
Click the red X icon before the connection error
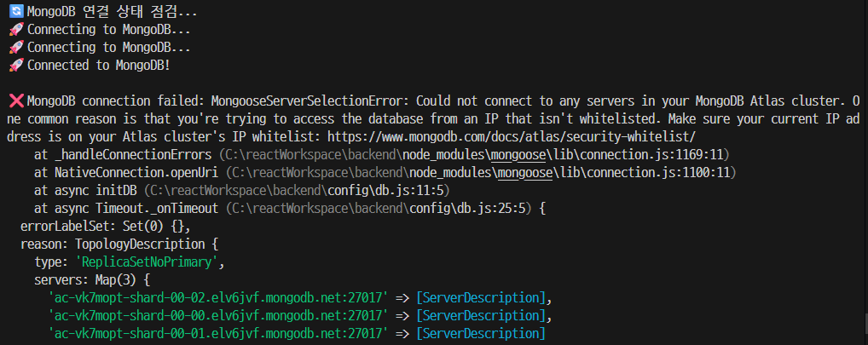pos(15,101)
